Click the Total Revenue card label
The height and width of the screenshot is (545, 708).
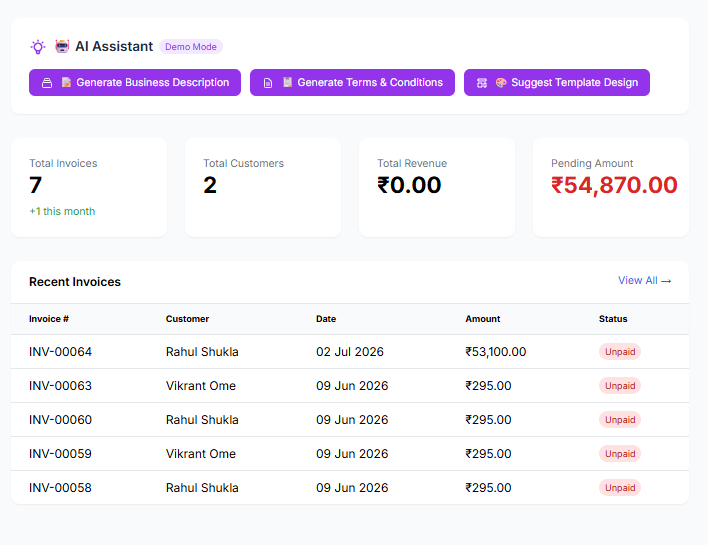click(x=412, y=163)
